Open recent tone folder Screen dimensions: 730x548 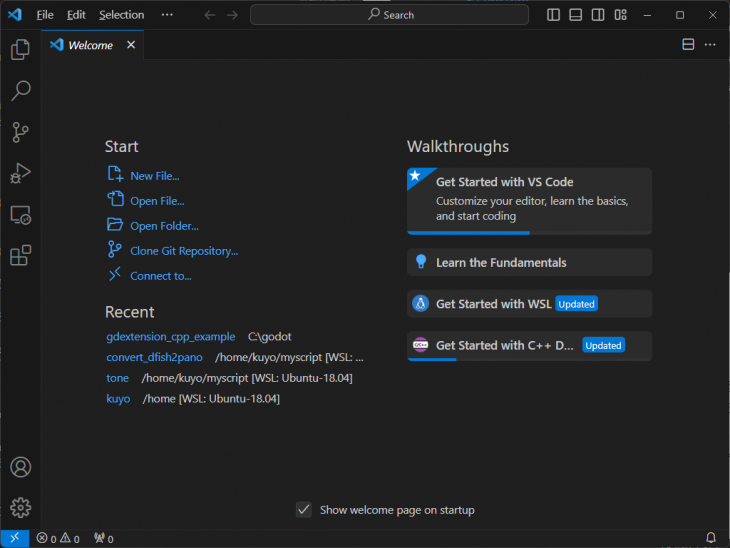click(x=117, y=378)
